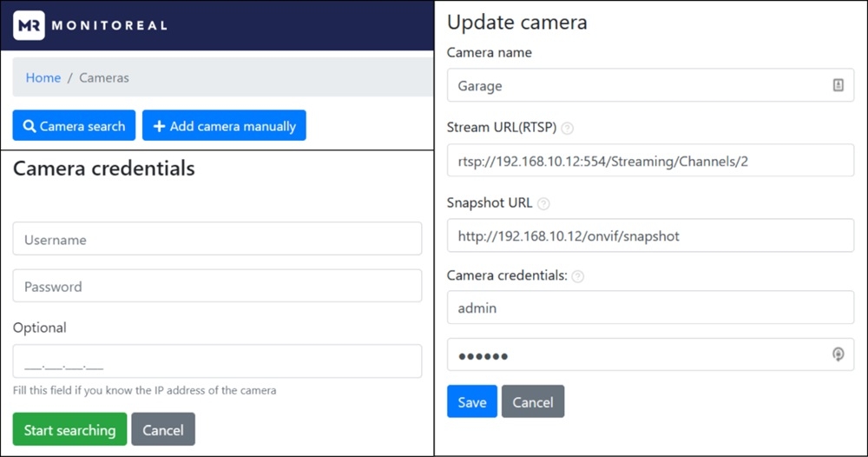868x457 pixels.
Task: Save the Update camera changes
Action: 472,402
